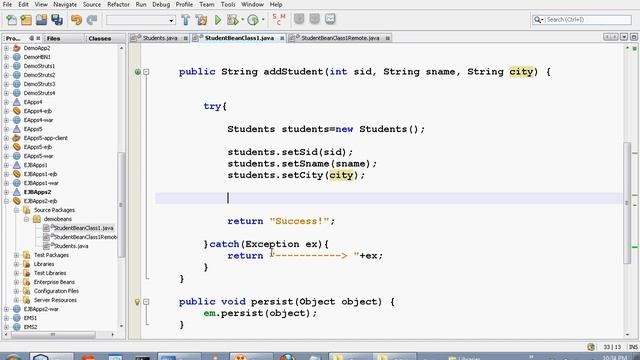This screenshot has height=360, width=640.
Task: Maximize the editor window with the top-right icon
Action: point(634,37)
